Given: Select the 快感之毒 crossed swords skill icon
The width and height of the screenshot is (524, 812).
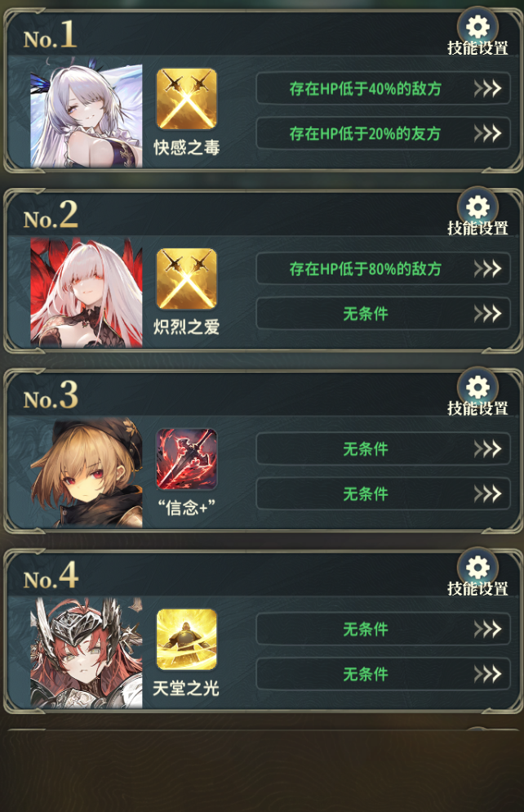Looking at the screenshot, I should click(187, 99).
